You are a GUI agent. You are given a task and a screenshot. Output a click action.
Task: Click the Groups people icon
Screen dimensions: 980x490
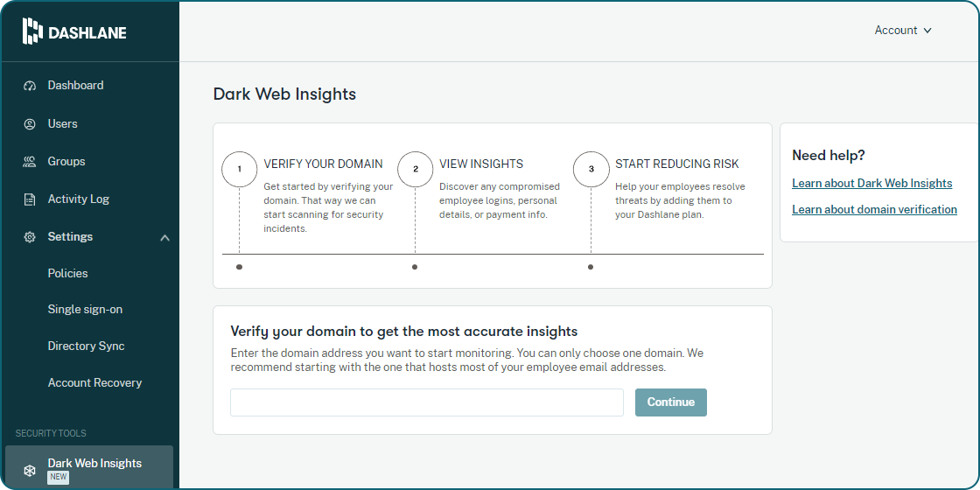(30, 162)
